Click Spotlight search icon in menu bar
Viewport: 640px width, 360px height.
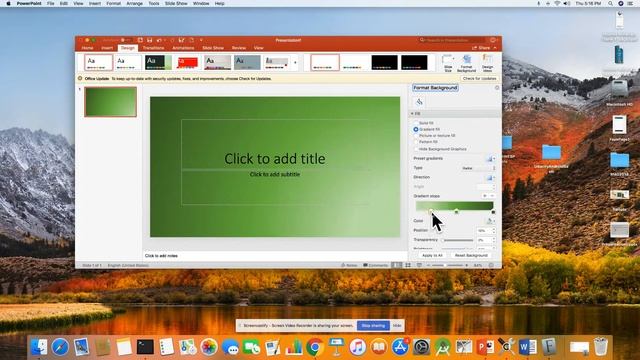tap(610, 3)
